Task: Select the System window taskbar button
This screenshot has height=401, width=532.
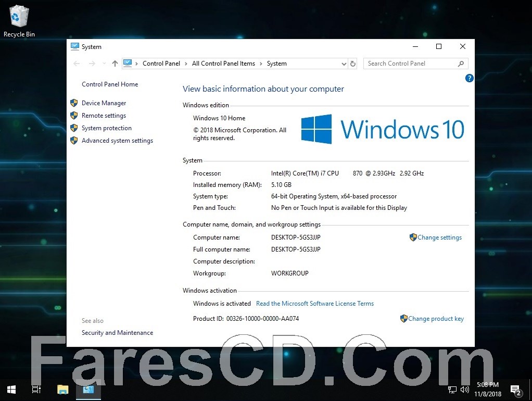Action: pos(88,390)
